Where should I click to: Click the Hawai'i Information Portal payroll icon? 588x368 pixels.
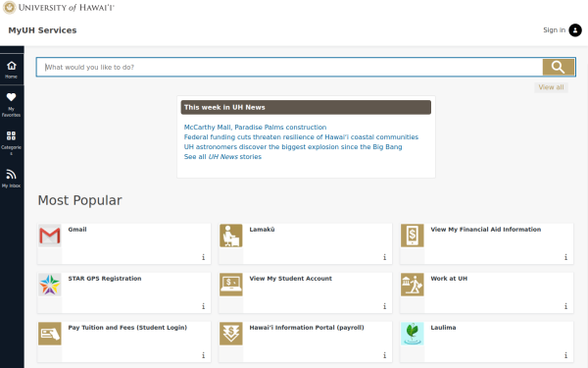pyautogui.click(x=231, y=334)
